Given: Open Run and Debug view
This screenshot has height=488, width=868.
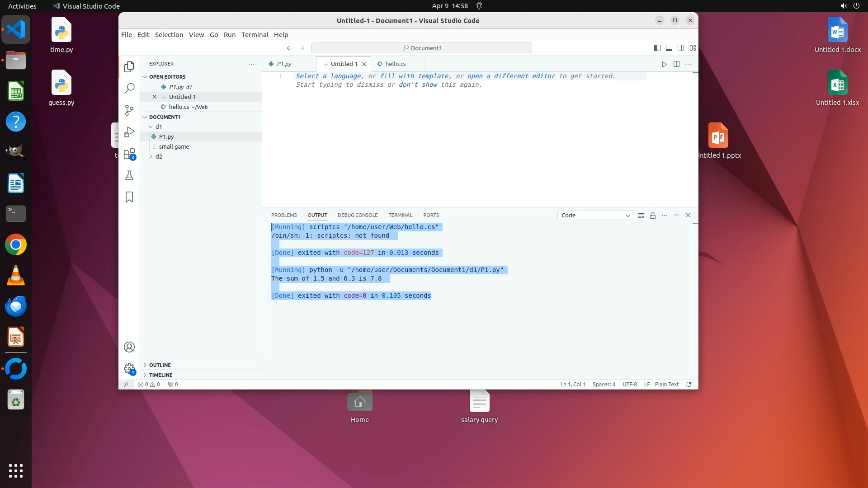Looking at the screenshot, I should (129, 131).
